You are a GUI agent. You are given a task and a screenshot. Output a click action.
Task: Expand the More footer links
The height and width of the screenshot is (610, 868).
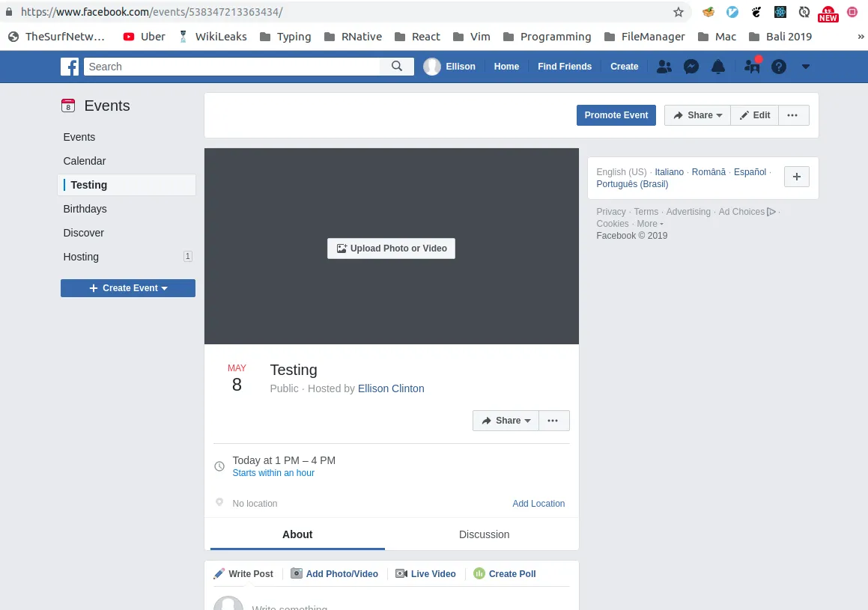pos(650,224)
